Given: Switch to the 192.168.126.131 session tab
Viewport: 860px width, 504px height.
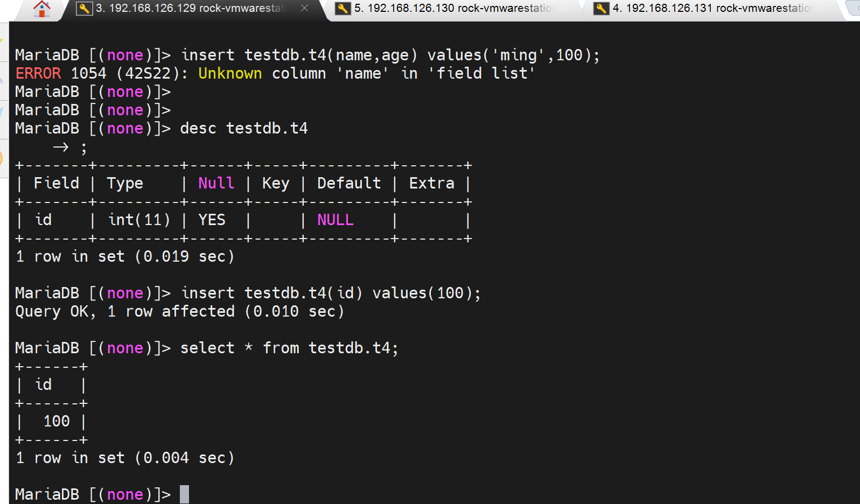Looking at the screenshot, I should tap(711, 8).
